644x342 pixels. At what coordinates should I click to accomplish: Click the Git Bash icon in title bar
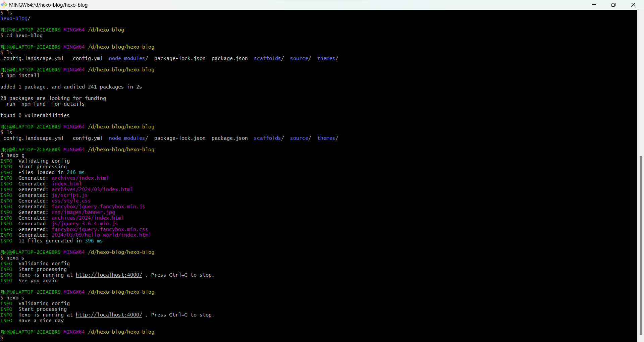[x=4, y=5]
